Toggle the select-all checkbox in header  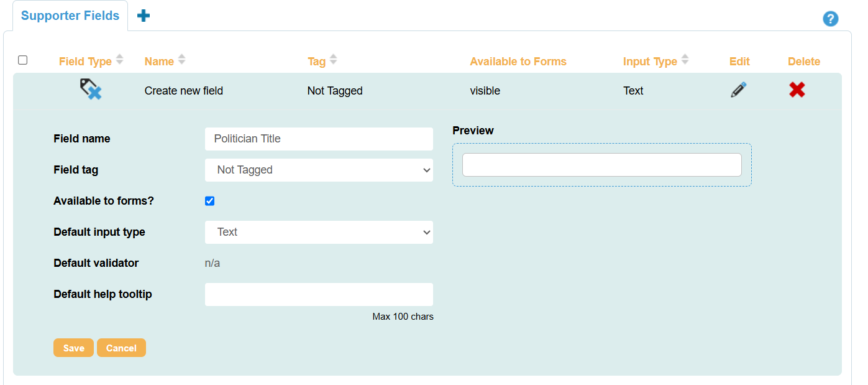coord(22,60)
